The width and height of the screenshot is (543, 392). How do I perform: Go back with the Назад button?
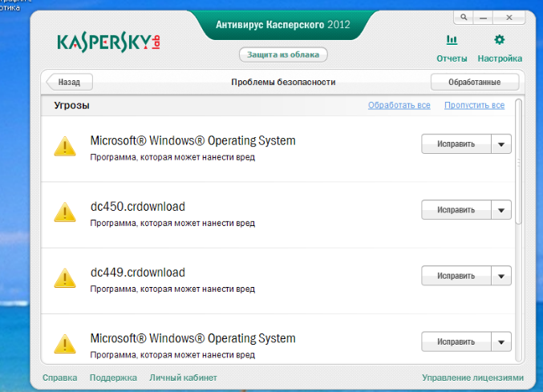pyautogui.click(x=69, y=82)
